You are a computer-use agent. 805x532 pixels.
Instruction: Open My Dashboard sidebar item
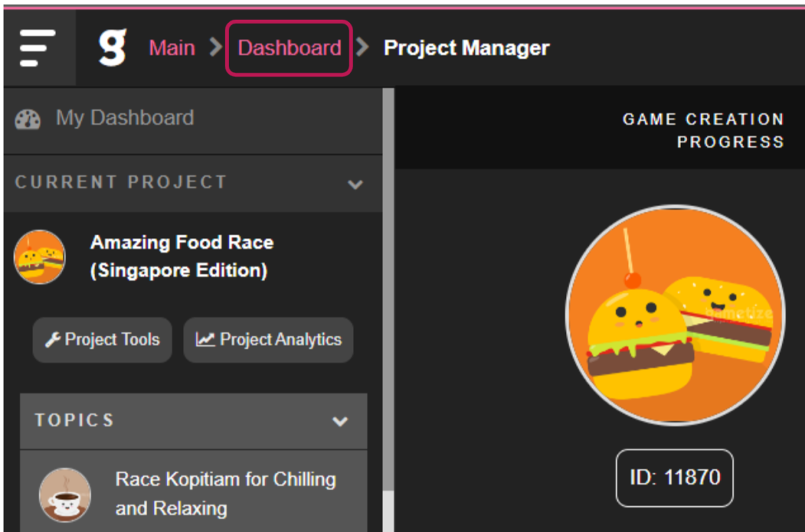coord(193,119)
